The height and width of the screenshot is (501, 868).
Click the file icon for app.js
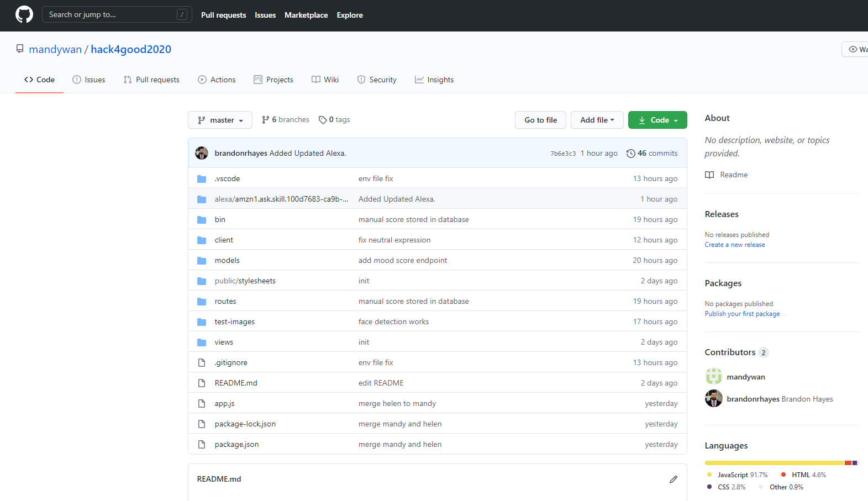(202, 403)
